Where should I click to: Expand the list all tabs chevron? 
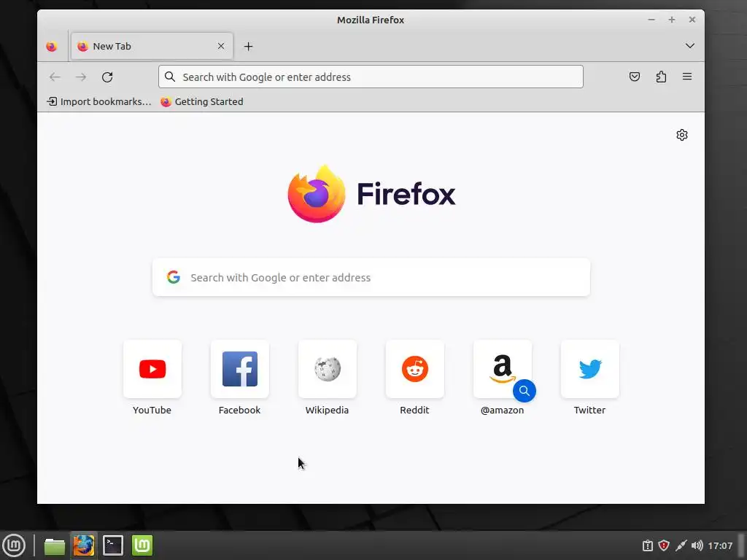tap(690, 46)
